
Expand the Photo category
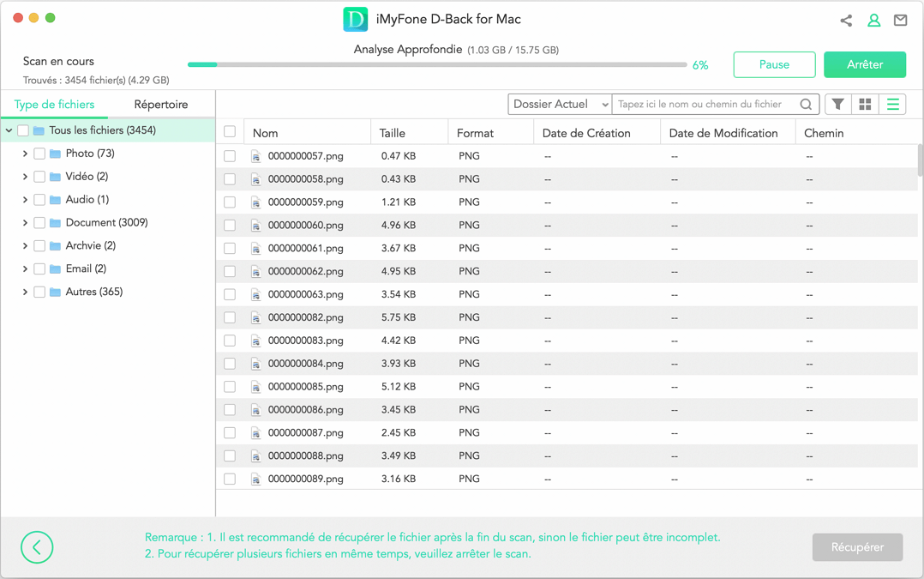pyautogui.click(x=25, y=154)
